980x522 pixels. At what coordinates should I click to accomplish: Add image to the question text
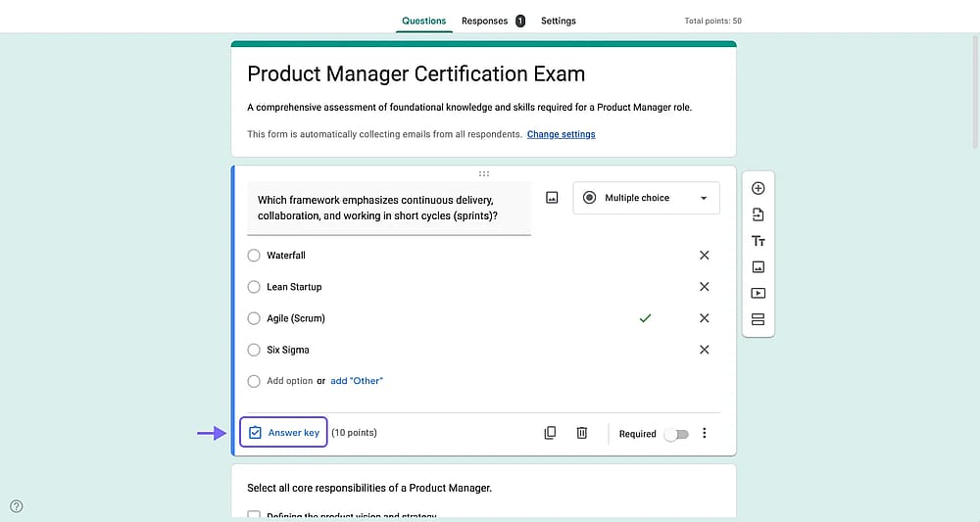point(552,198)
